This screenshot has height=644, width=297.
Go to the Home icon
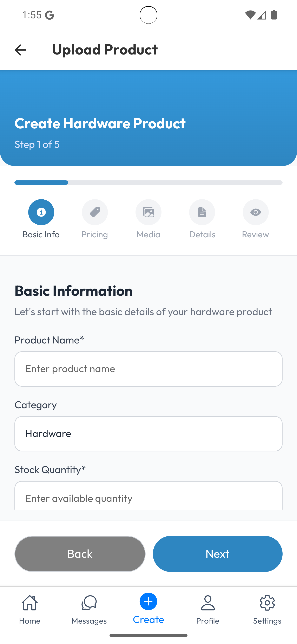click(30, 603)
